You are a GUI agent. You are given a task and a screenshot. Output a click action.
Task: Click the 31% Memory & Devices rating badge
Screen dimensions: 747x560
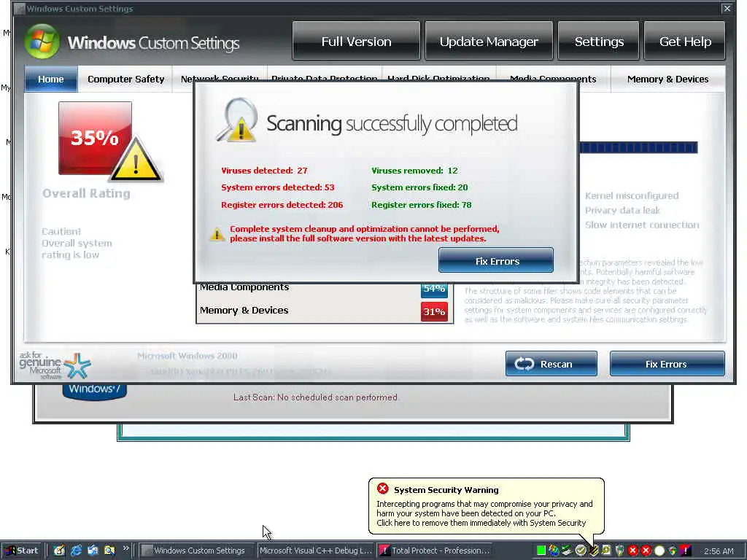[434, 312]
